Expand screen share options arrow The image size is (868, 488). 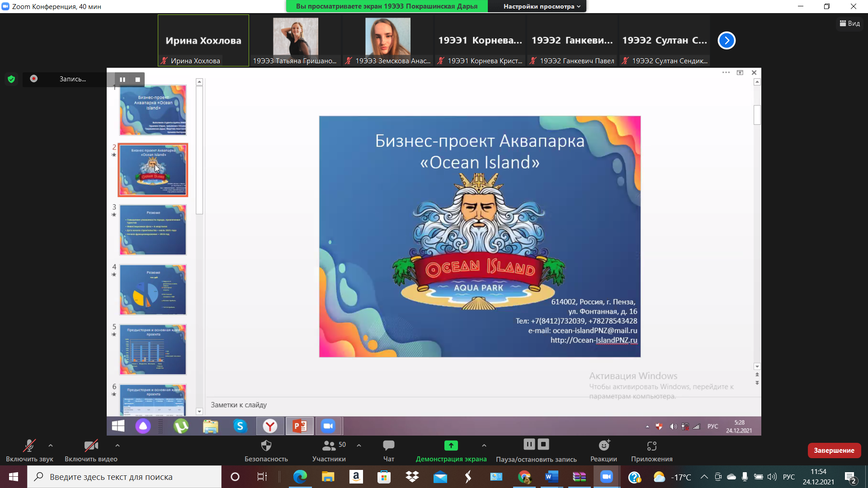coord(484,446)
